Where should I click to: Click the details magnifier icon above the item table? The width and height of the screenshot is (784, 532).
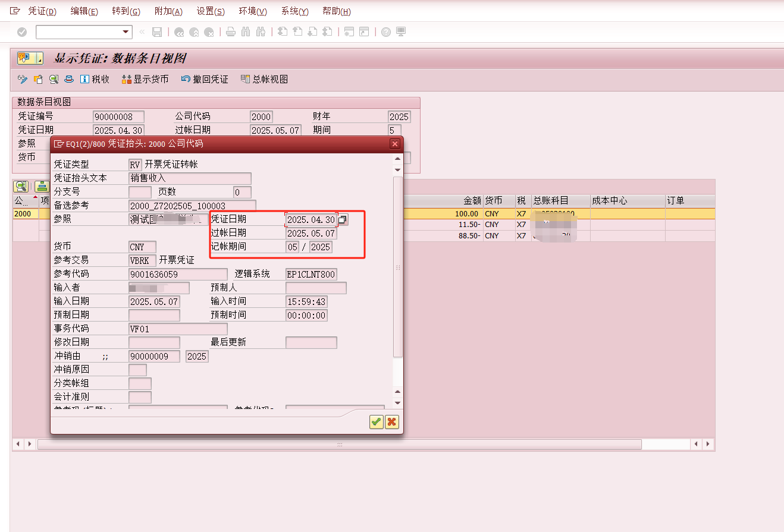click(x=21, y=187)
